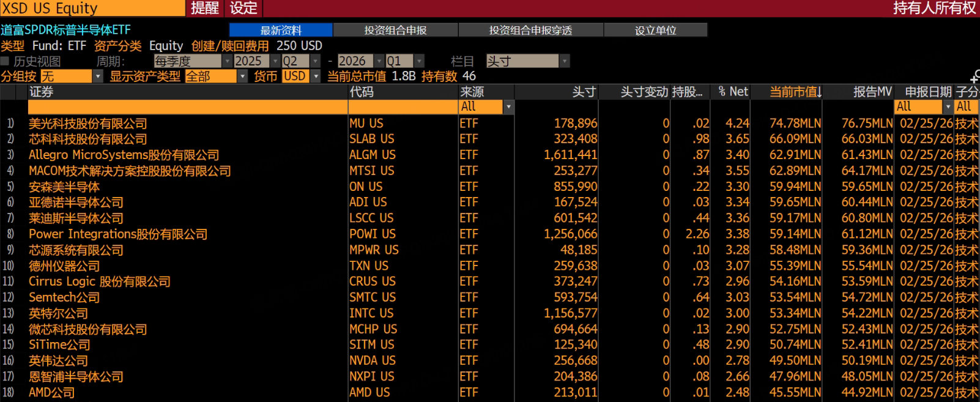Open the 英伟达公司 holding

[x=58, y=361]
